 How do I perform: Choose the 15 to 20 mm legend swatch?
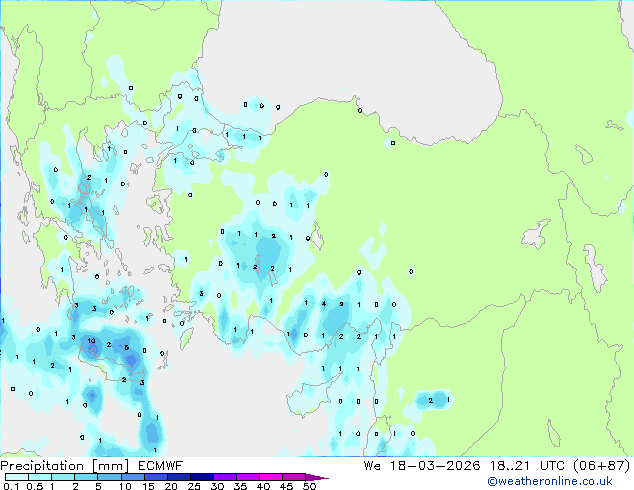156,477
